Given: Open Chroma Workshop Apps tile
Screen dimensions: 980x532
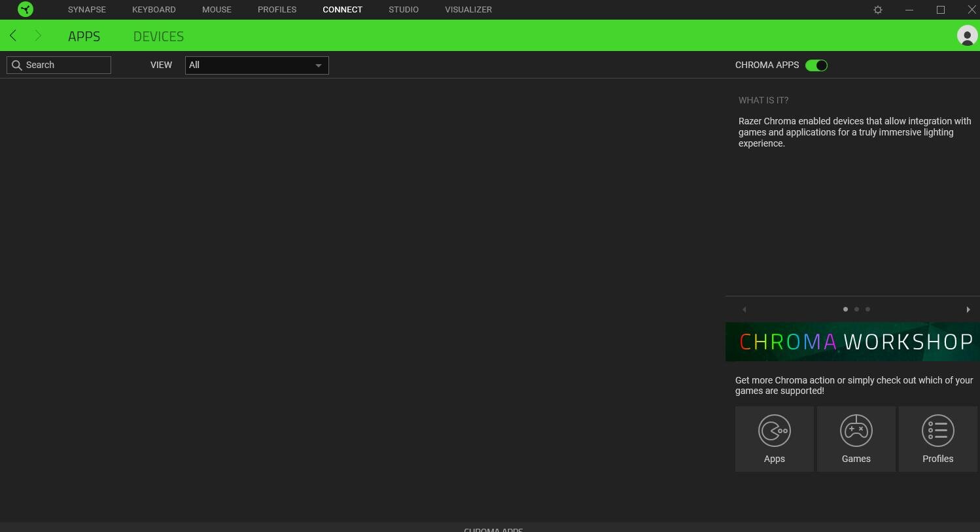Looking at the screenshot, I should pyautogui.click(x=775, y=439).
